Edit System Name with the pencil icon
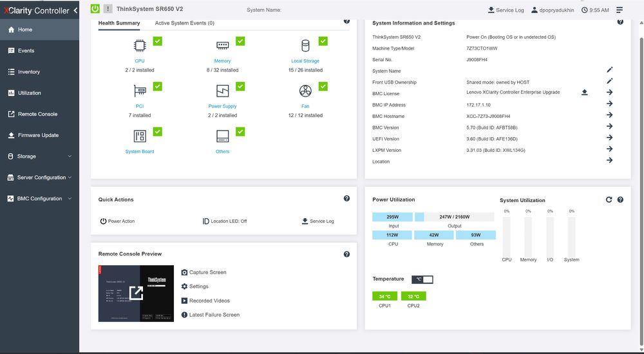Image resolution: width=644 pixels, height=354 pixels. (x=609, y=70)
